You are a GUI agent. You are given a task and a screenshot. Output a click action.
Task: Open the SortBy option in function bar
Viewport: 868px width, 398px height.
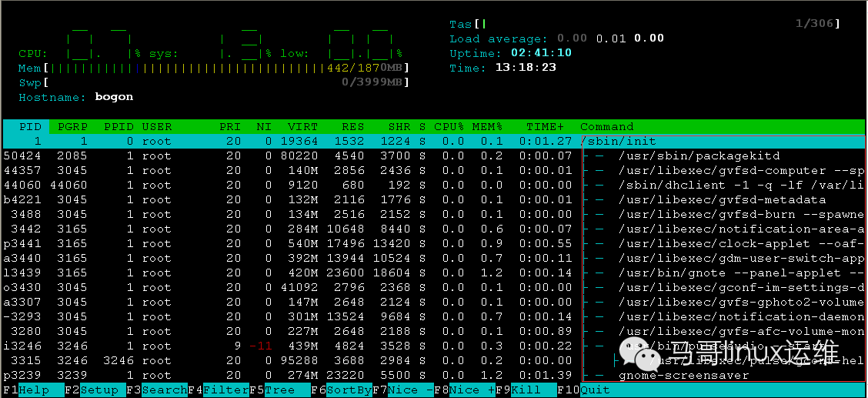(349, 390)
